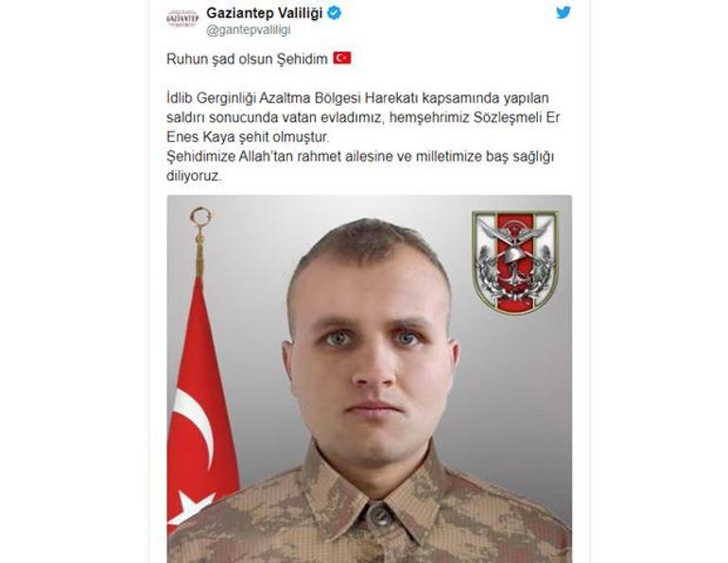
Task: Click the blue verified badge checkmark
Action: pos(335,13)
